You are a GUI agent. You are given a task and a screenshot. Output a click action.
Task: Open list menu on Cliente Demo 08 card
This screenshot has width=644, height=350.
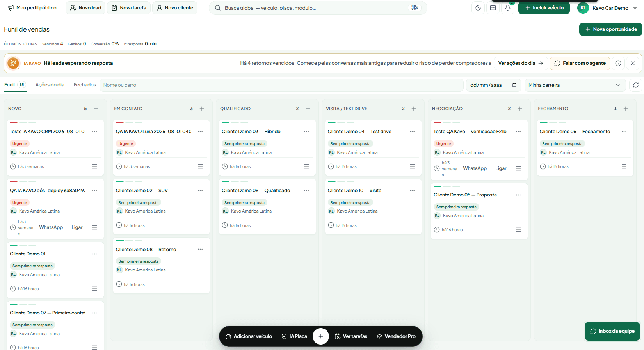click(200, 284)
